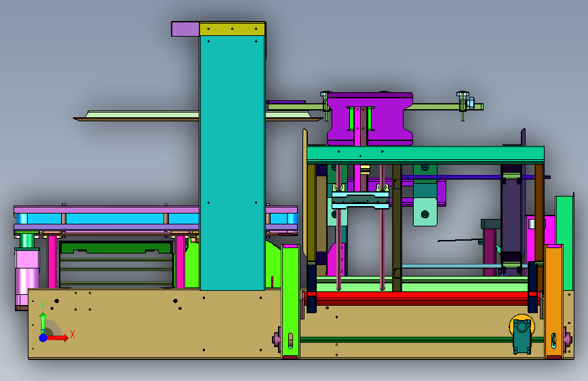Select the long red horizontal bar
Image resolution: width=588 pixels, height=381 pixels.
point(421,296)
